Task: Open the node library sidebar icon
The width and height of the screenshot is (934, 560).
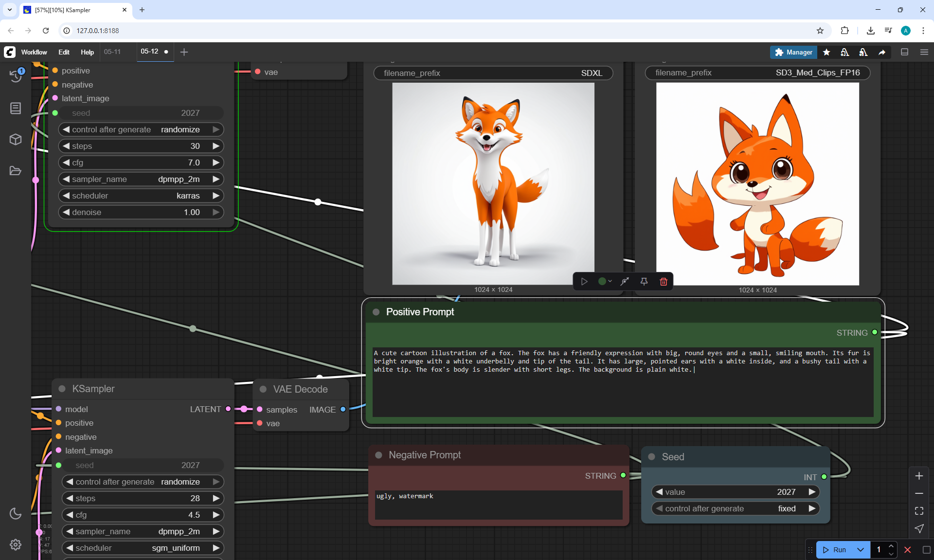Action: (x=16, y=108)
